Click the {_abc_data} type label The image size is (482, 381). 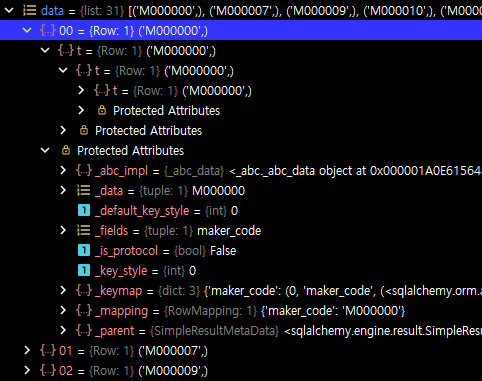point(194,171)
